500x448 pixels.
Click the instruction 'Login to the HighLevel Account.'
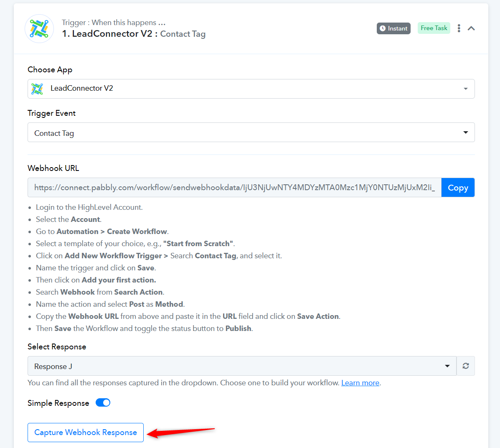[89, 207]
